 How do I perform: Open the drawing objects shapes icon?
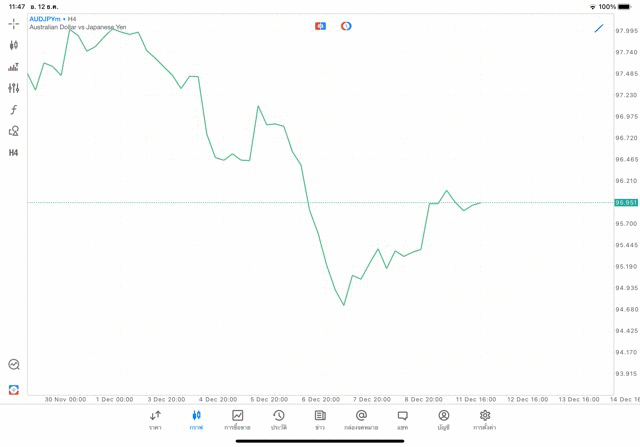(13, 131)
